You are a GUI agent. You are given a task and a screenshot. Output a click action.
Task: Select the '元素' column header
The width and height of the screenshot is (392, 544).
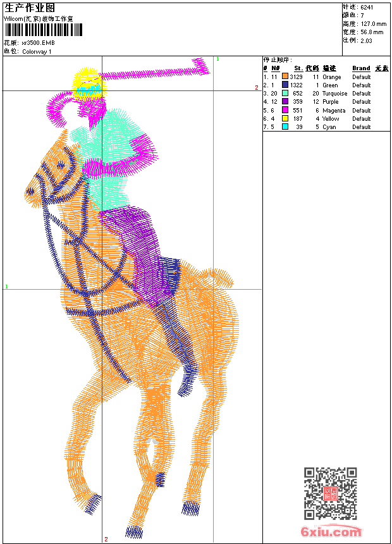382,68
